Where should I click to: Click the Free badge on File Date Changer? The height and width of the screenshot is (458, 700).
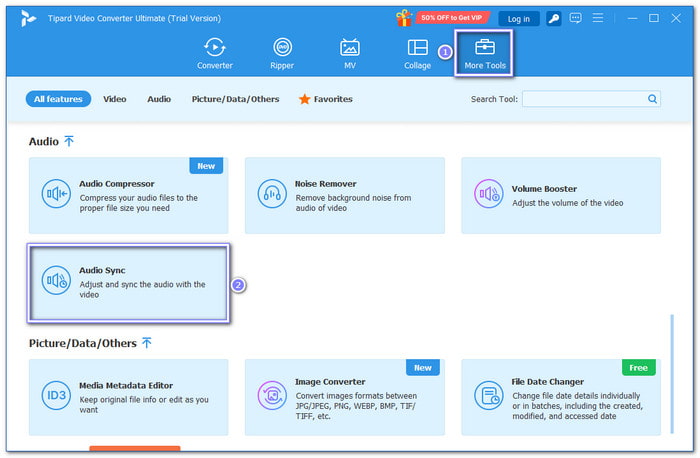pos(639,367)
